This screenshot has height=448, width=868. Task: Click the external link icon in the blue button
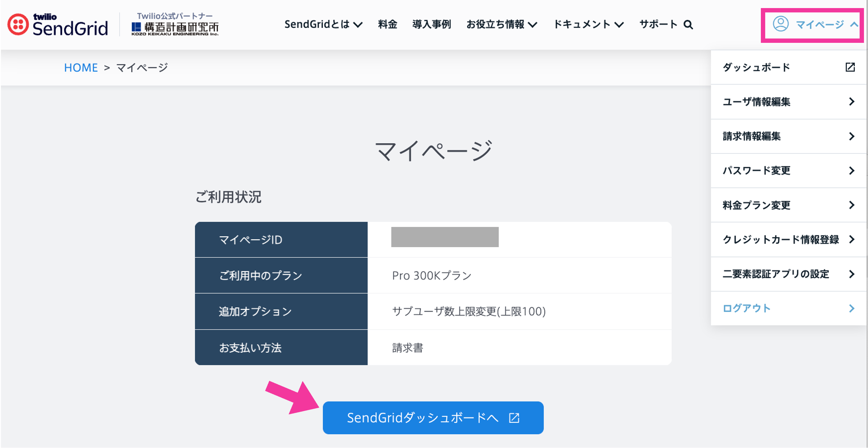(x=514, y=418)
